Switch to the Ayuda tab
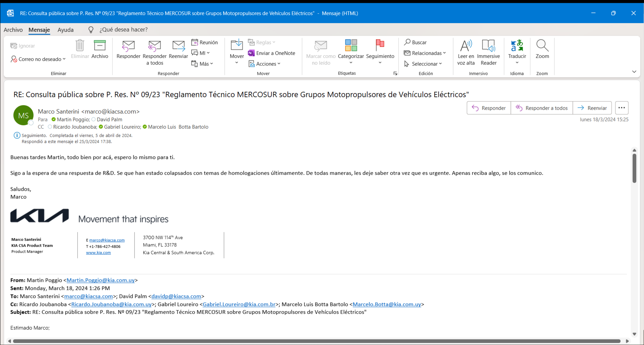The height and width of the screenshot is (345, 644). tap(65, 30)
